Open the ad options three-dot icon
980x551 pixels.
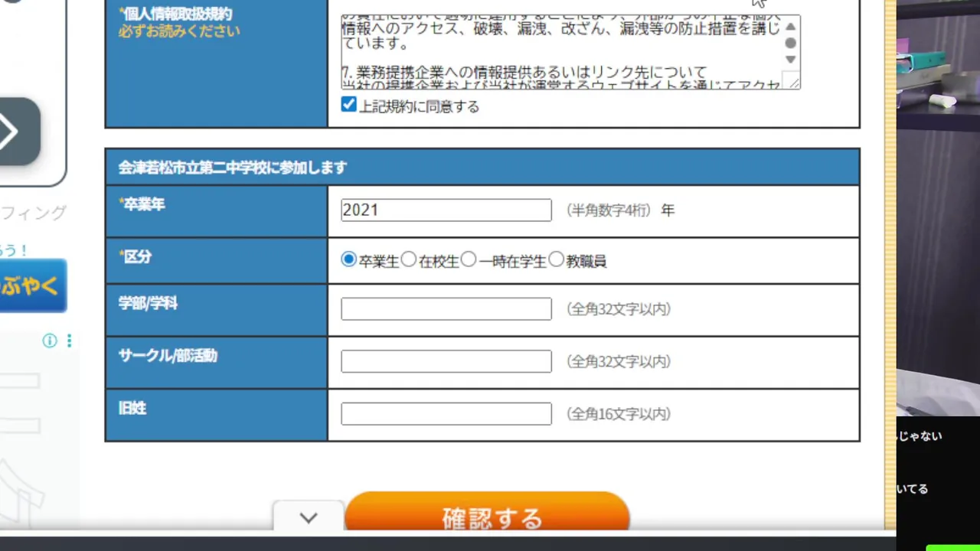(69, 341)
